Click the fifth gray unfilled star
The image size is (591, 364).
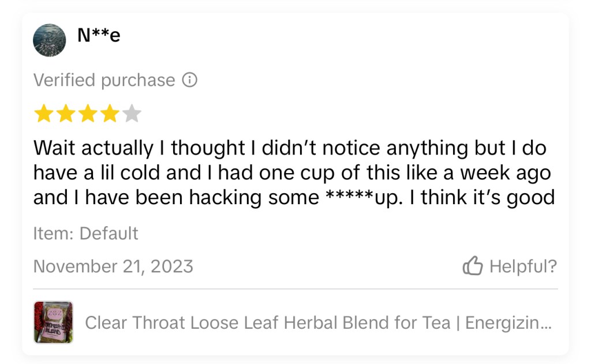132,114
